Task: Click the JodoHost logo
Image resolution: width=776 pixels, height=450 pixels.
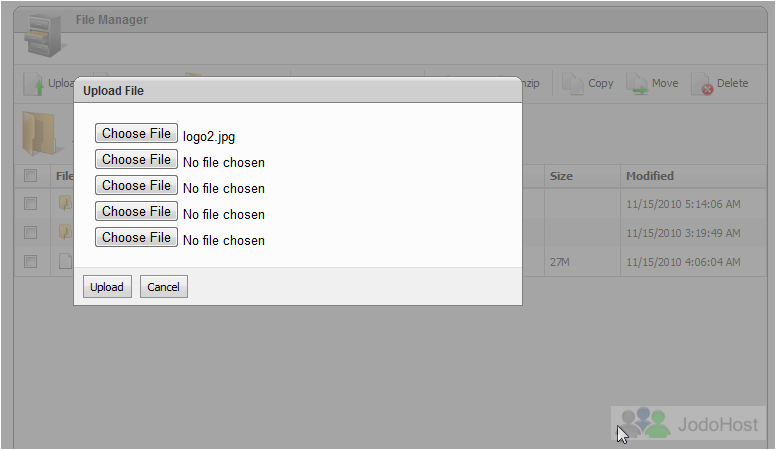Action: (x=688, y=423)
